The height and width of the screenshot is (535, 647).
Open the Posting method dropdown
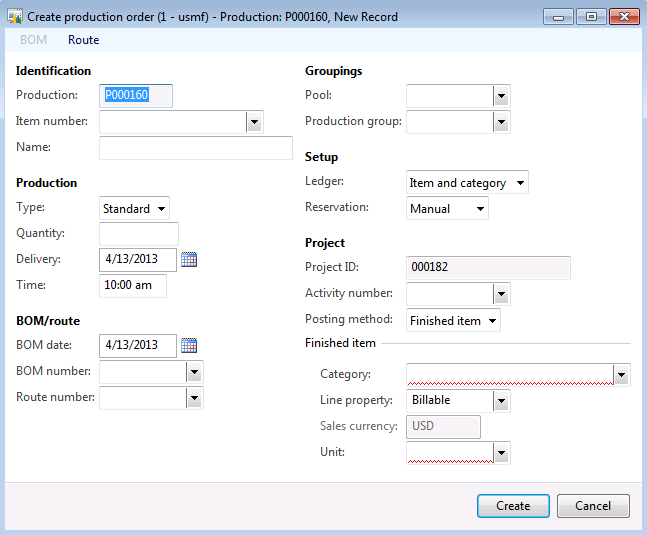492,321
